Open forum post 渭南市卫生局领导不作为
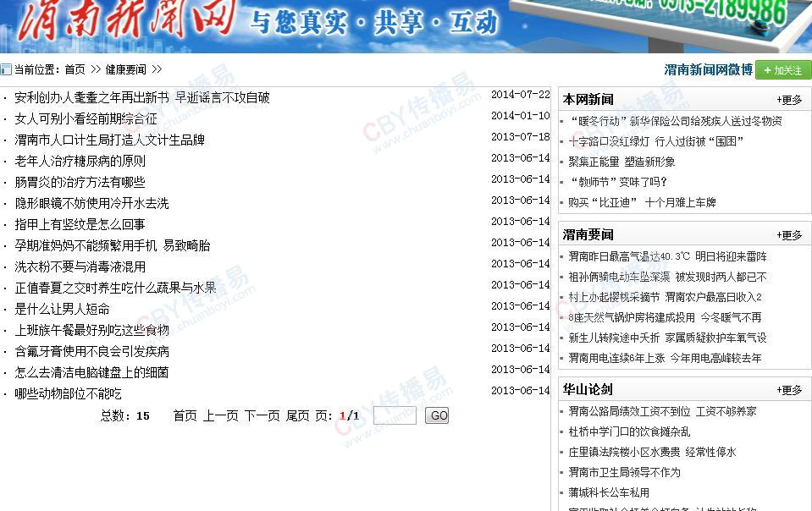The width and height of the screenshot is (812, 511). click(624, 472)
